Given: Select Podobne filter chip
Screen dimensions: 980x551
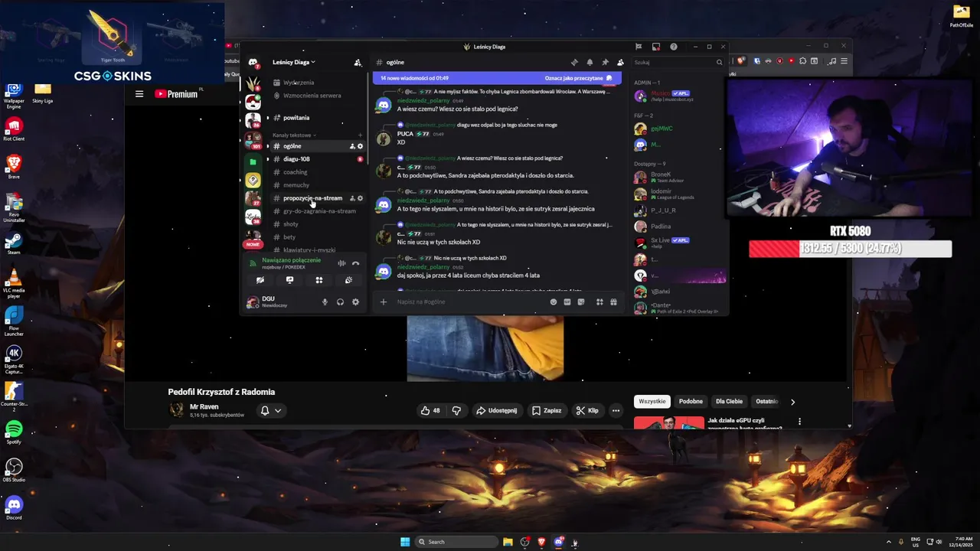Looking at the screenshot, I should click(x=691, y=401).
